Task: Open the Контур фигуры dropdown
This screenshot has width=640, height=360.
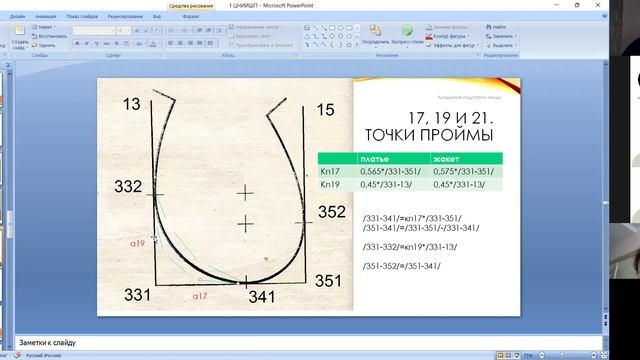Action: click(x=448, y=36)
